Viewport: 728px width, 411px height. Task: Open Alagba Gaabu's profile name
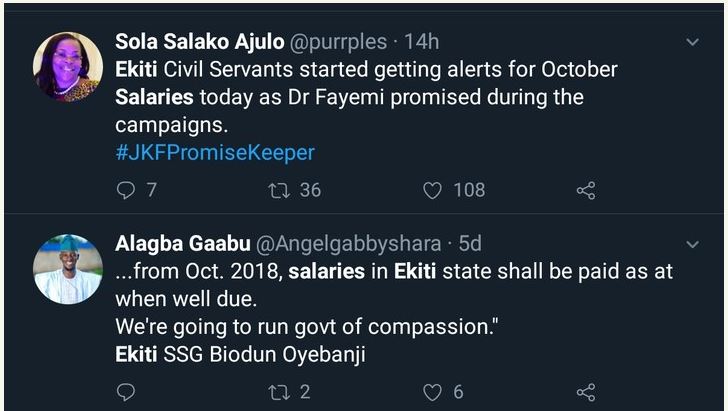click(182, 243)
